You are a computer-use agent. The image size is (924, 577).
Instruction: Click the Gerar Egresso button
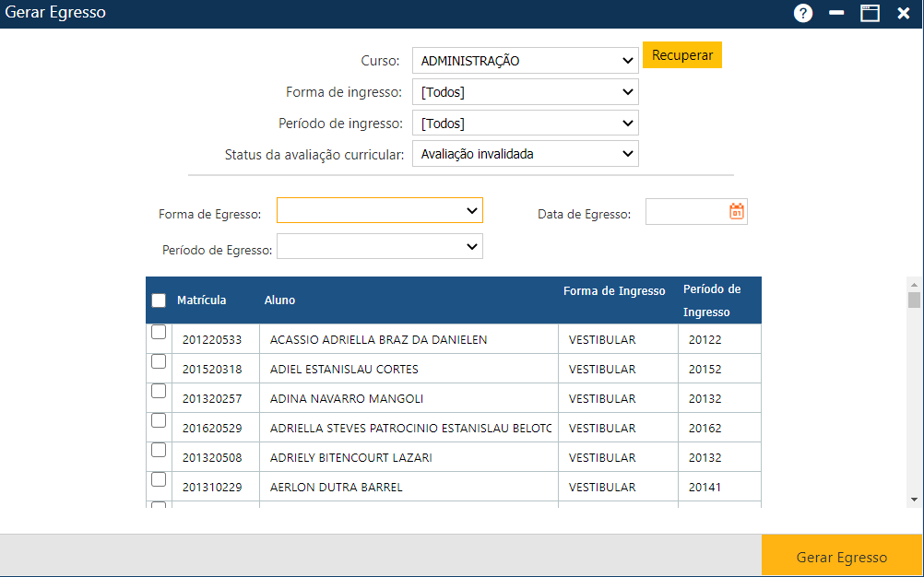[841, 557]
